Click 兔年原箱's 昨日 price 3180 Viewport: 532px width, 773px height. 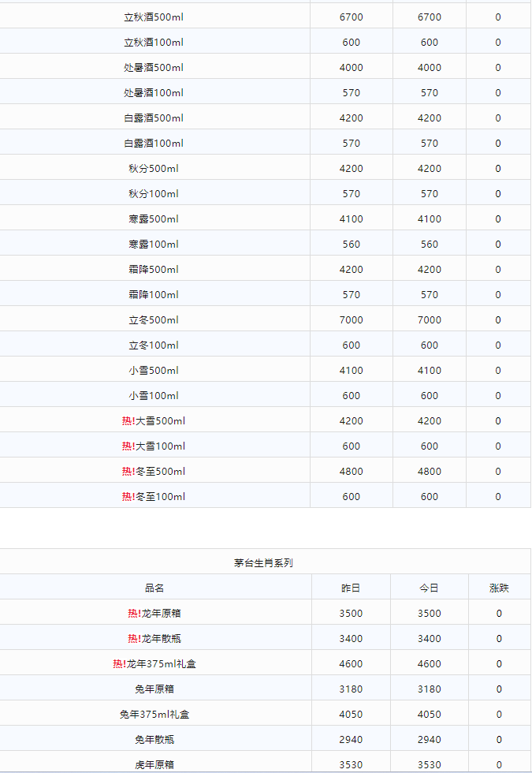point(351,689)
